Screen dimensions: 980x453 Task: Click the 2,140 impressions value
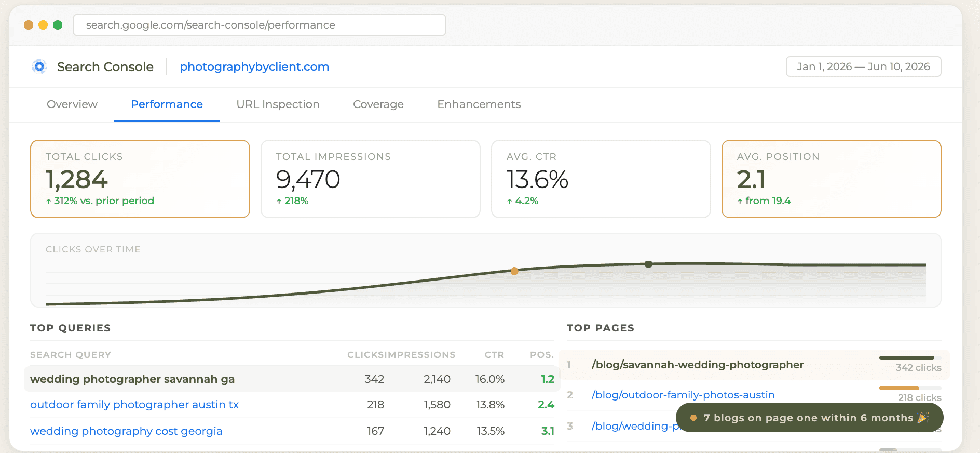pos(437,379)
